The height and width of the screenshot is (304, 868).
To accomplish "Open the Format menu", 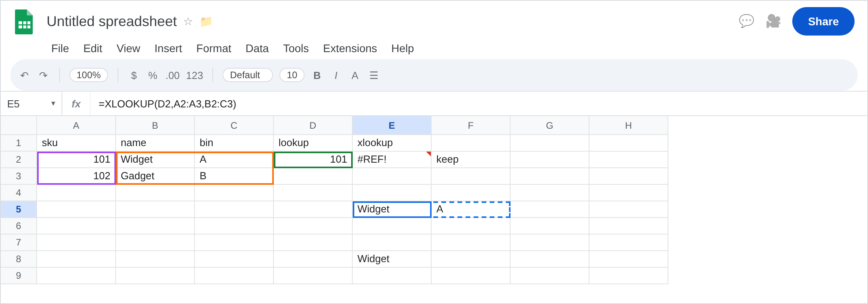I will (214, 48).
